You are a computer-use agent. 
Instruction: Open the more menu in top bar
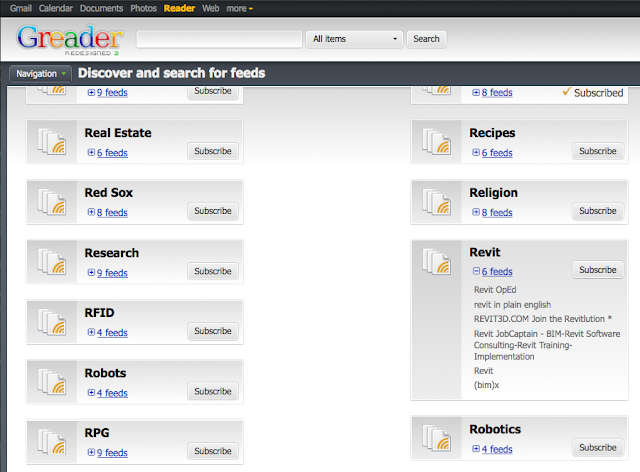[x=240, y=8]
